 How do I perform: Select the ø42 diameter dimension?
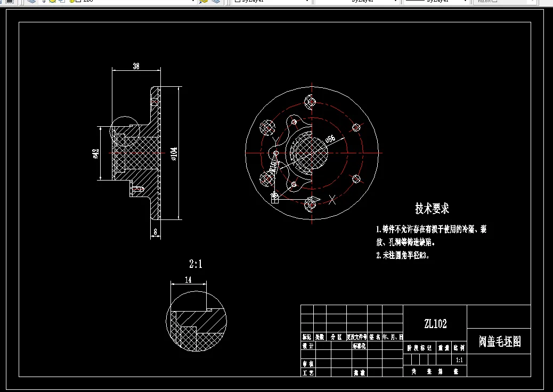tap(95, 153)
